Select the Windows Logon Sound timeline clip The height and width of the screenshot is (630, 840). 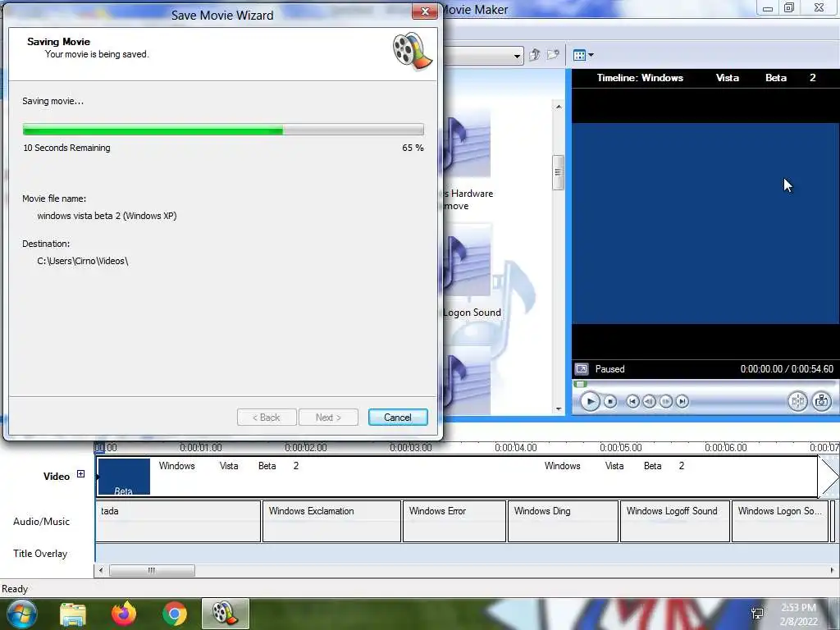pos(780,521)
